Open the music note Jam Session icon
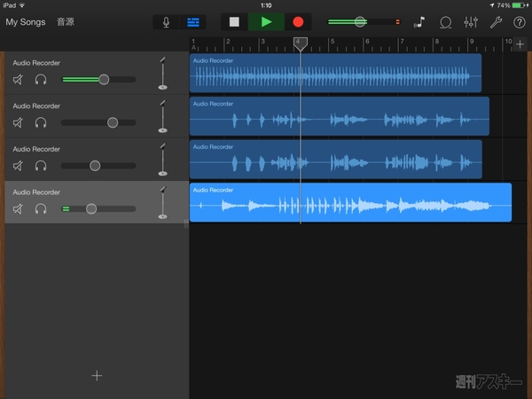Screen dimensions: 532x399 pyautogui.click(x=419, y=21)
